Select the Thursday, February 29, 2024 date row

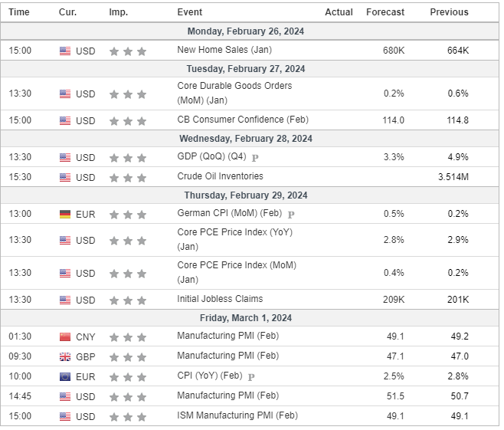pyautogui.click(x=243, y=195)
